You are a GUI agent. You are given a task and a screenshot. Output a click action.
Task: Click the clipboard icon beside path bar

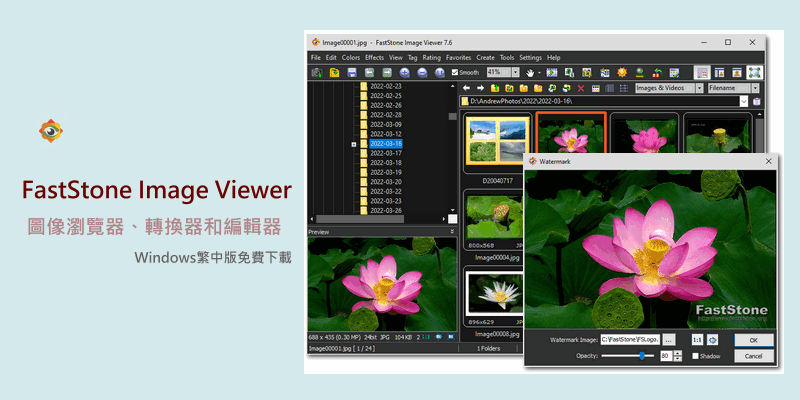click(757, 101)
